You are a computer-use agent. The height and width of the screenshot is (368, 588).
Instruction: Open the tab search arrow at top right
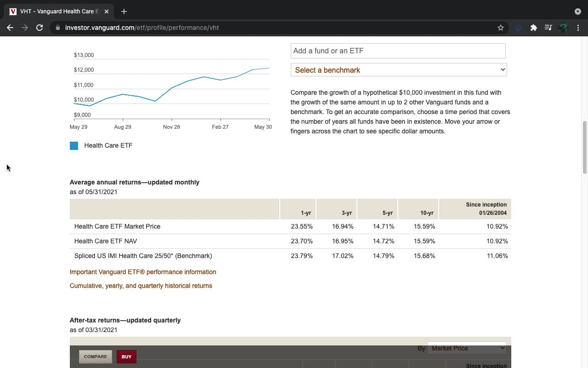click(x=577, y=11)
